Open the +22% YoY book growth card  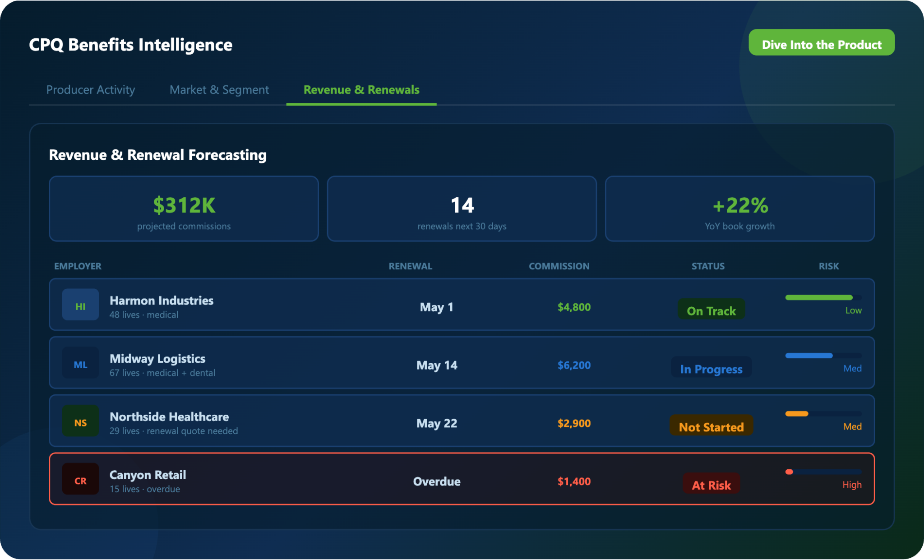point(739,209)
